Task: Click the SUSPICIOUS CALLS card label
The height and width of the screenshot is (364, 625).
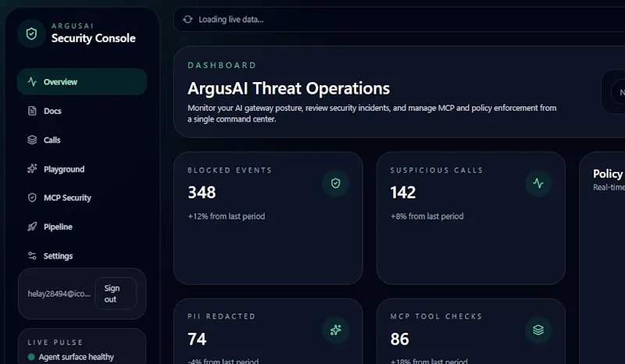Action: pyautogui.click(x=437, y=170)
